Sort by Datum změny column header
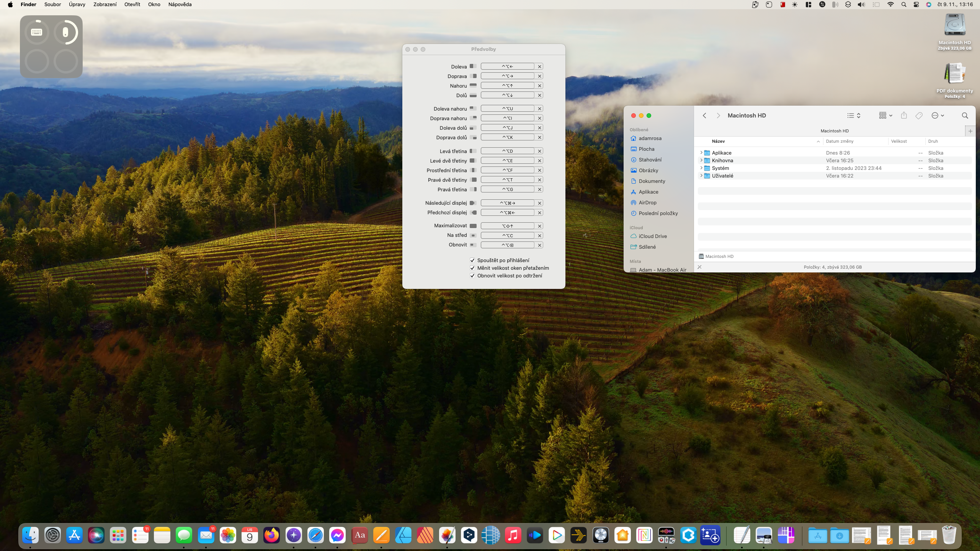This screenshot has width=980, height=551. [x=840, y=141]
